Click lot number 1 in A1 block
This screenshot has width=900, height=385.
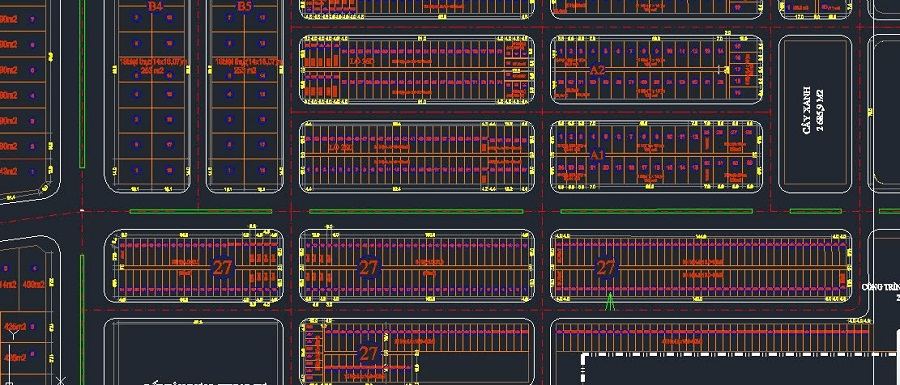point(560,137)
